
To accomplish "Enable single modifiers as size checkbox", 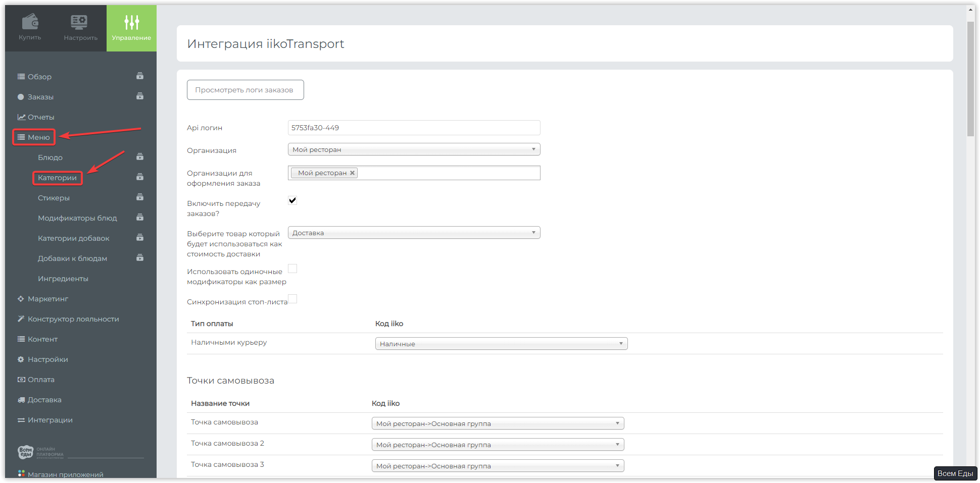I will point(292,269).
